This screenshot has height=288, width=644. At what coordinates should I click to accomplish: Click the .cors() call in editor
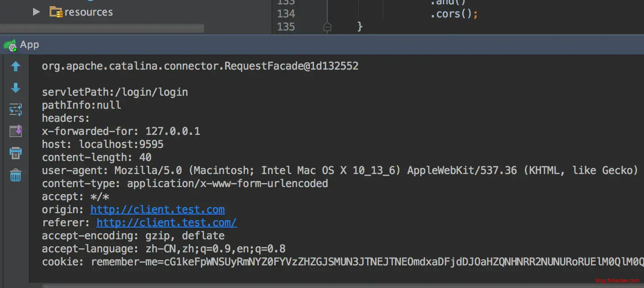point(451,14)
